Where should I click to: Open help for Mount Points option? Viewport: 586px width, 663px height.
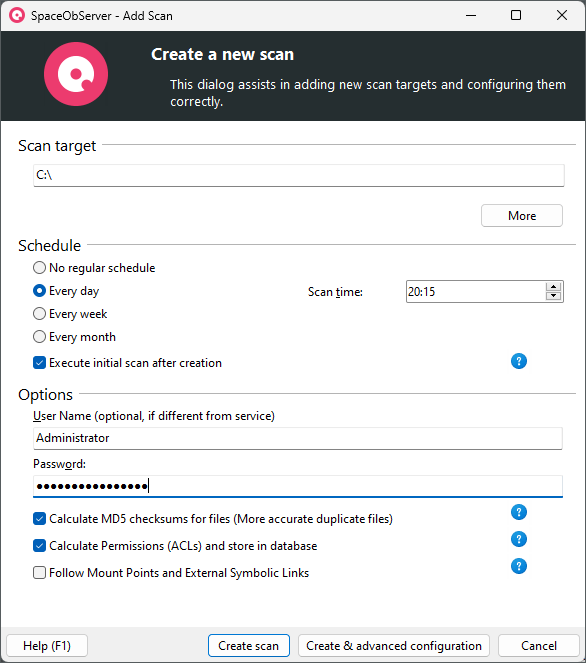point(519,566)
